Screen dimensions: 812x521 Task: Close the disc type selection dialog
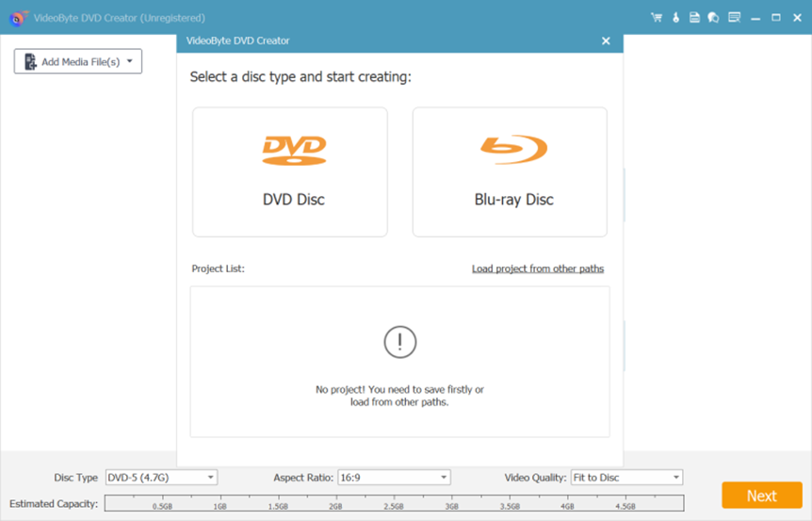click(606, 41)
